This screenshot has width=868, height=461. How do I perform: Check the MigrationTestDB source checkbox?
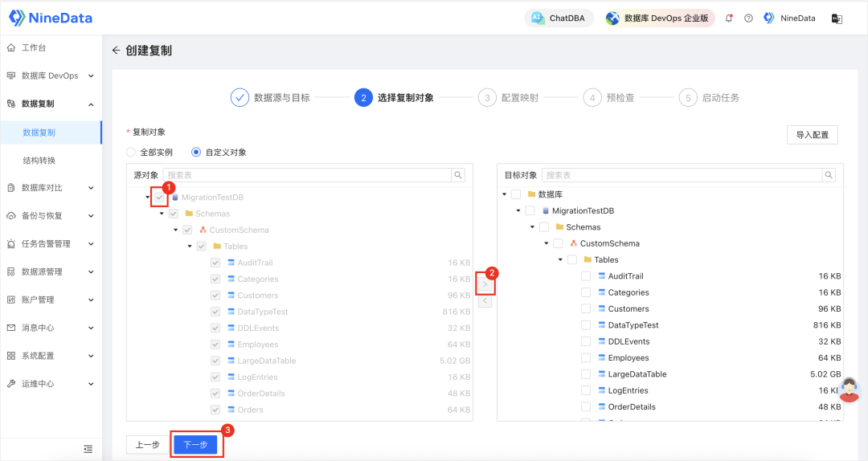pyautogui.click(x=160, y=197)
